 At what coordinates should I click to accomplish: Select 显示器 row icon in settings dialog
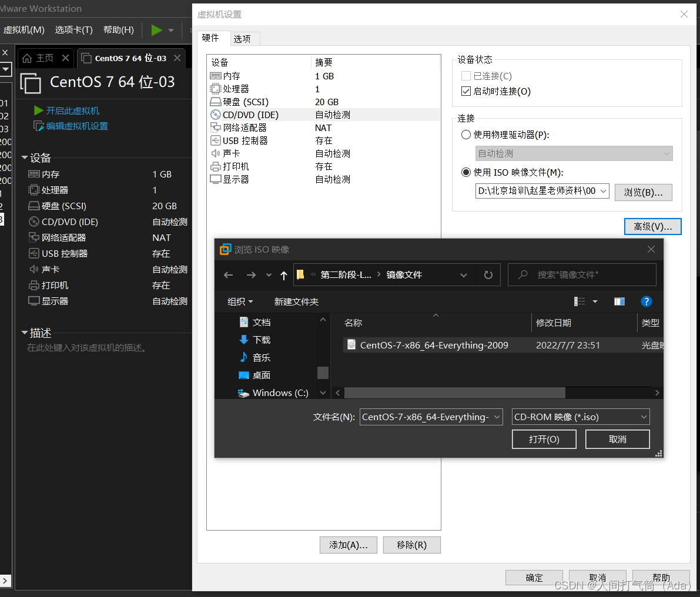click(216, 179)
